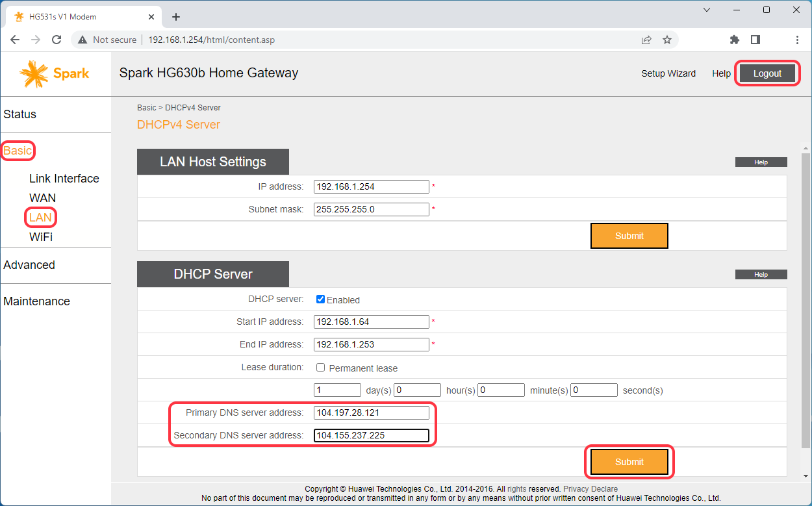
Task: Close the HG531s V1 Modem tab
Action: pyautogui.click(x=151, y=17)
